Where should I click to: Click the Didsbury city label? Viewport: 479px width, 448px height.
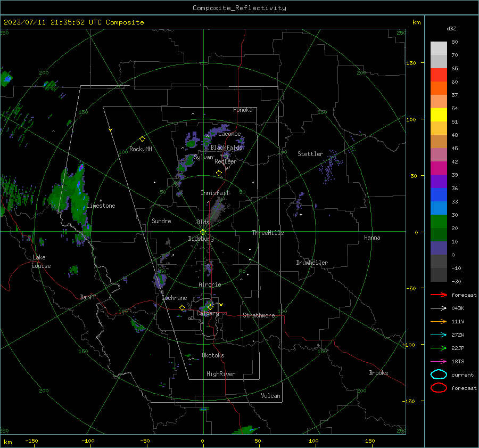[201, 239]
